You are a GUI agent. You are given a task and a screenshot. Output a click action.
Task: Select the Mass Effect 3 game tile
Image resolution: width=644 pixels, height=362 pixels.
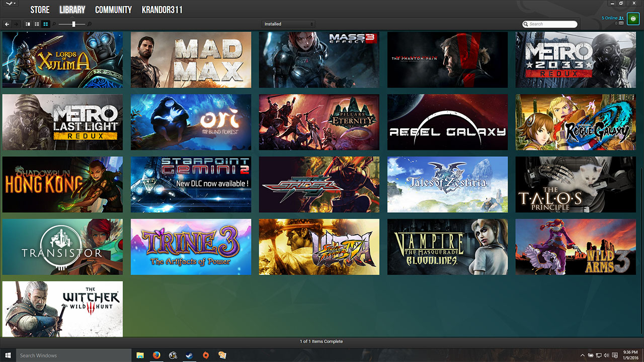point(319,60)
